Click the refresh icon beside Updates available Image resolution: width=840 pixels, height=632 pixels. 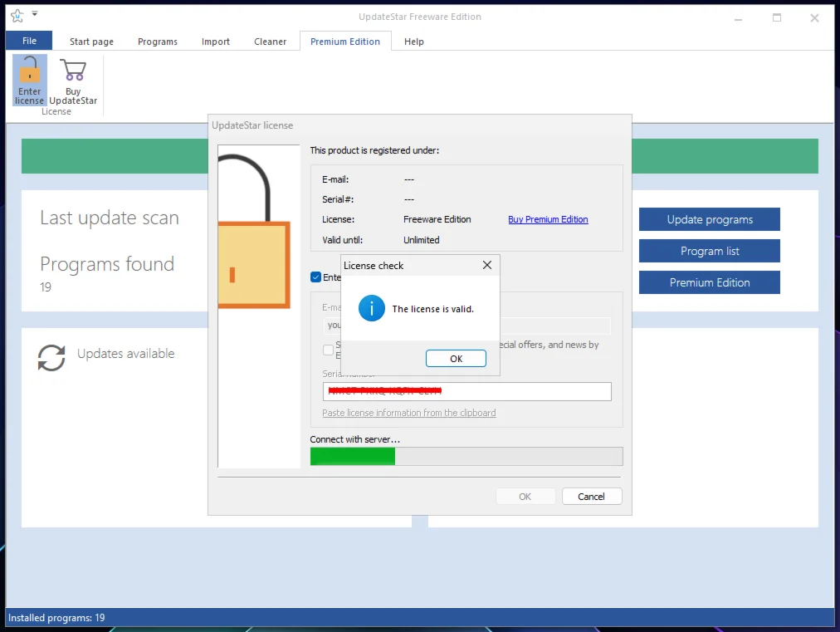51,357
